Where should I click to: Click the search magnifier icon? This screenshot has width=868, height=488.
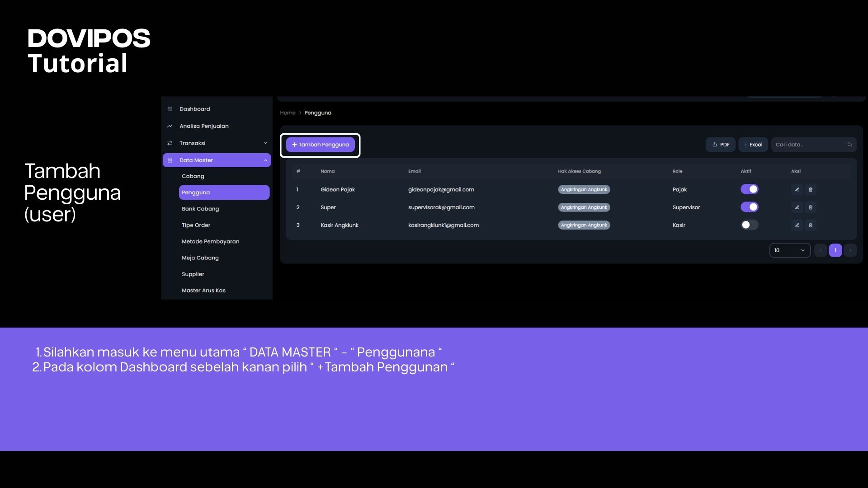click(x=849, y=145)
